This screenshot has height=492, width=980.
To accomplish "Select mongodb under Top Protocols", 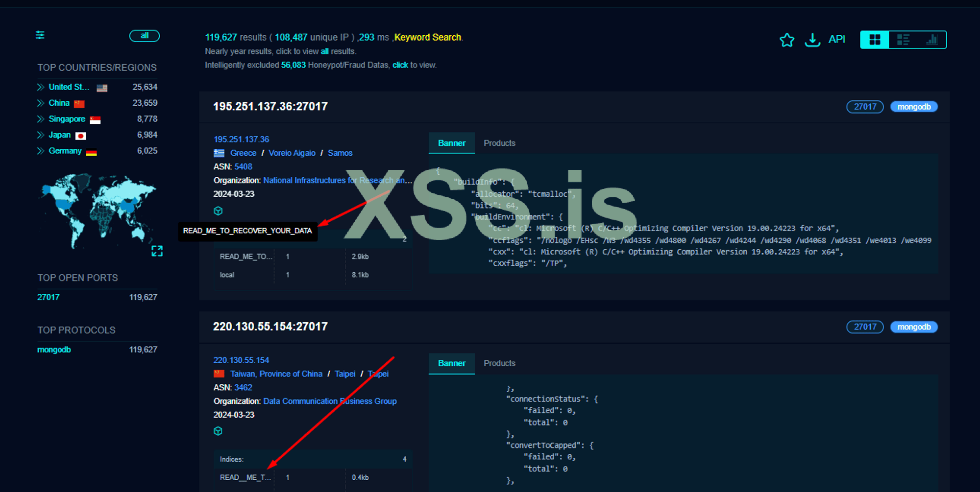I will point(54,350).
